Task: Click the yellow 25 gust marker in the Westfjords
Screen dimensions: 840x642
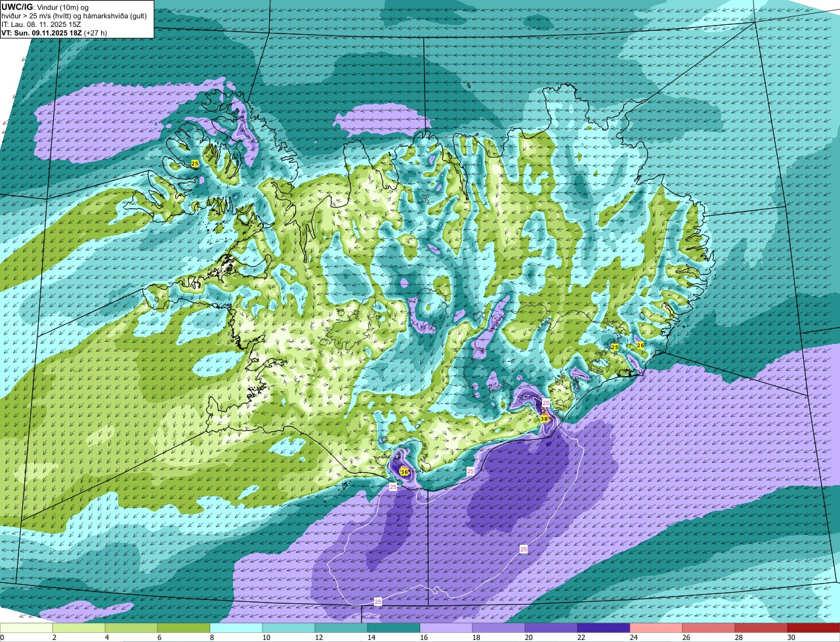Action: click(x=195, y=163)
